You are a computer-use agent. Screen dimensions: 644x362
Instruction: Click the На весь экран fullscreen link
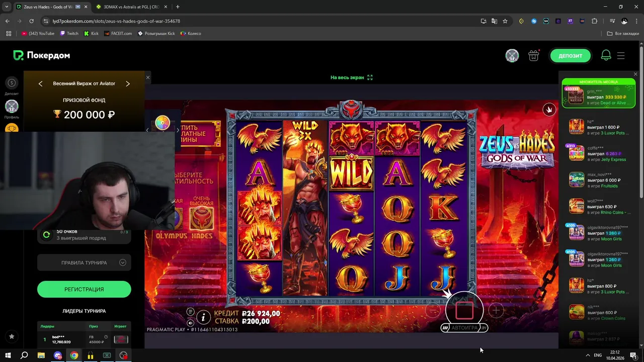351,77
